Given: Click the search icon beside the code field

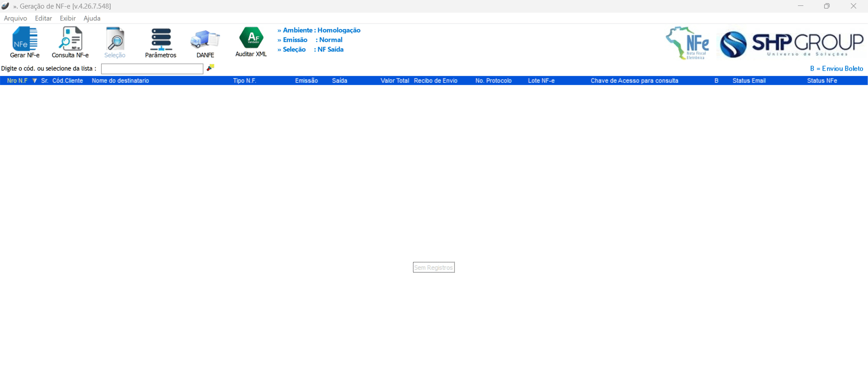Looking at the screenshot, I should point(210,68).
